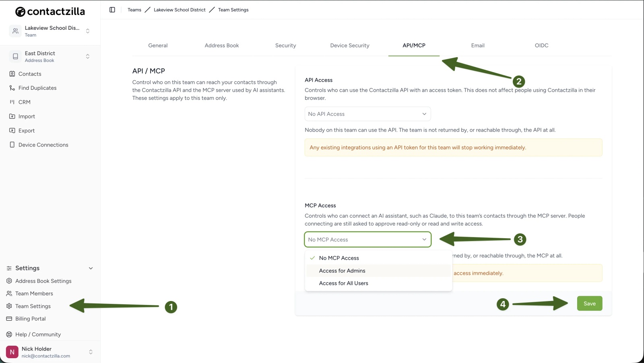The image size is (644, 363).
Task: Click the Team Members icon
Action: (x=9, y=293)
